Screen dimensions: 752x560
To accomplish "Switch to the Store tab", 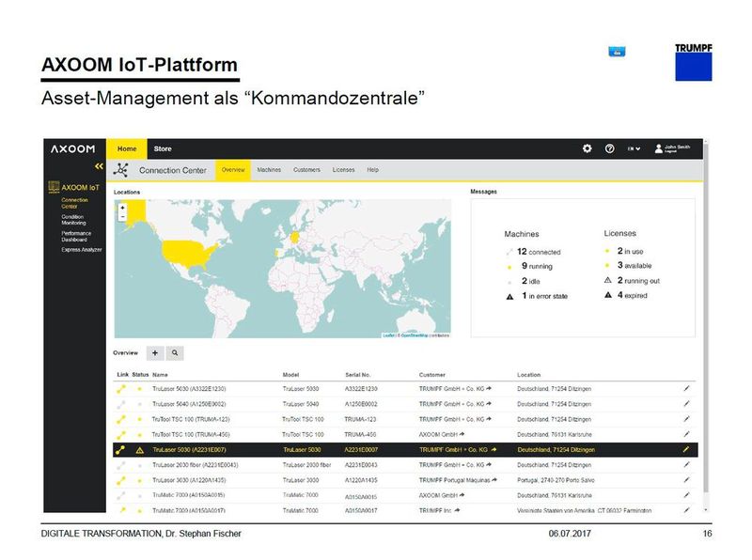I will pos(163,148).
